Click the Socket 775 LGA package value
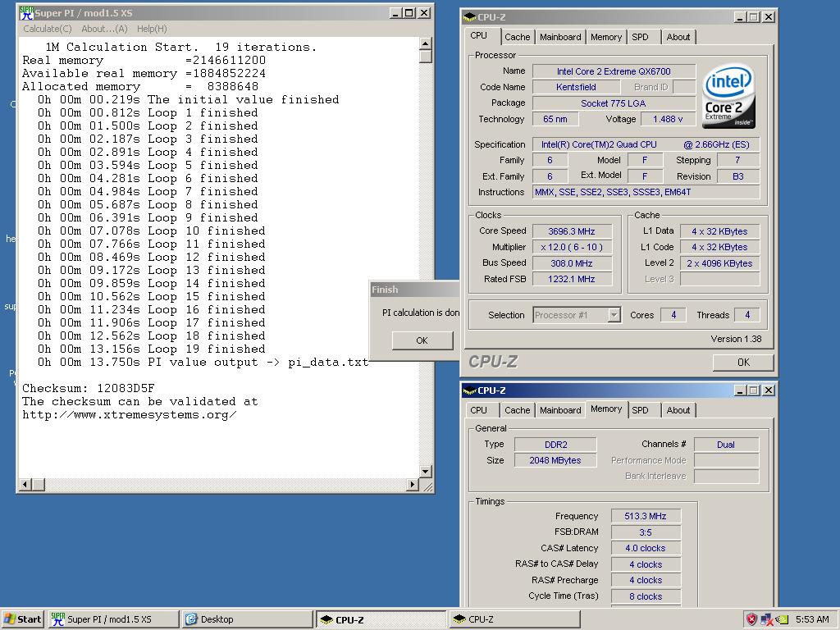The image size is (840, 630). click(x=614, y=103)
